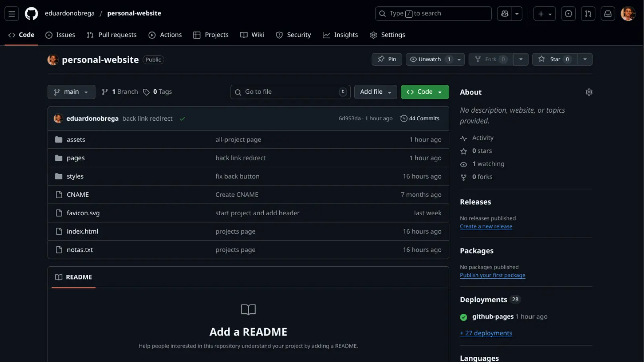The width and height of the screenshot is (644, 362).
Task: Open the Wiki tab
Action: pos(252,35)
